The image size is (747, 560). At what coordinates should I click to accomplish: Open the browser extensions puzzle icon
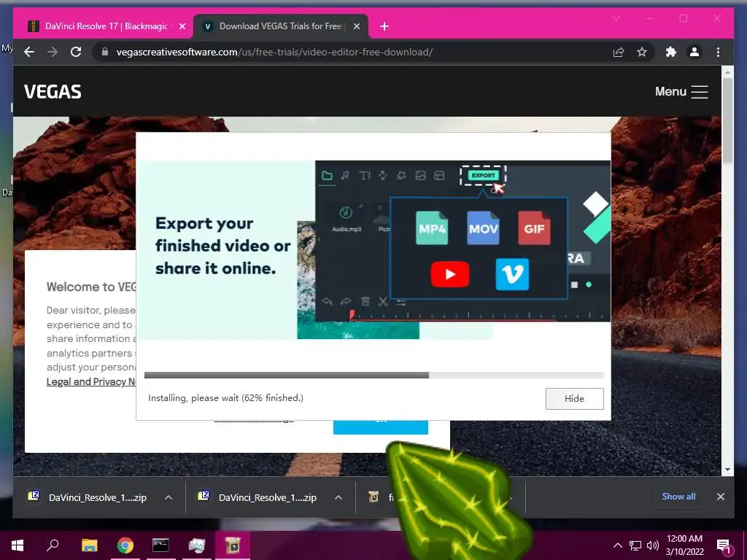671,52
